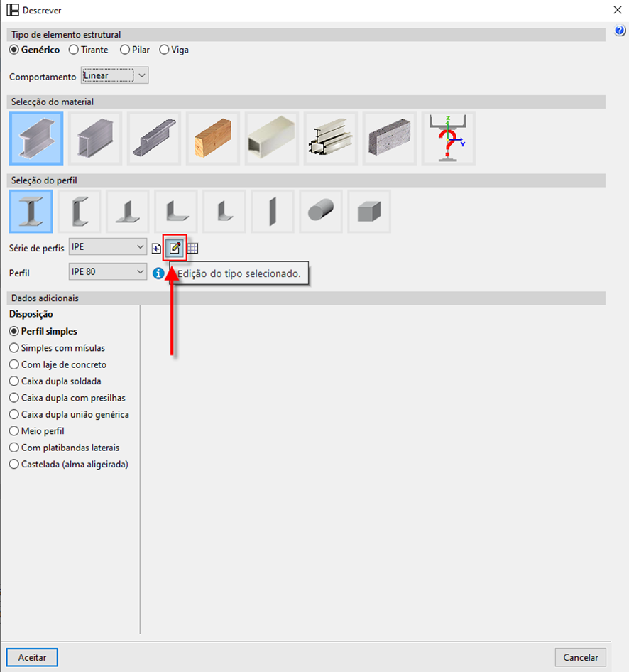Select the Tirante element type
This screenshot has height=672, width=629.
click(89, 50)
